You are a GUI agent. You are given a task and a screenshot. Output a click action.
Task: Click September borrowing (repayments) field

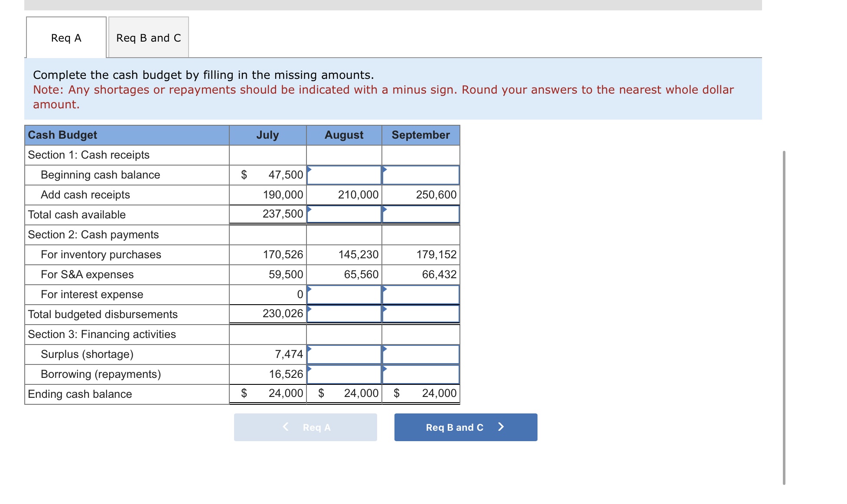point(420,374)
